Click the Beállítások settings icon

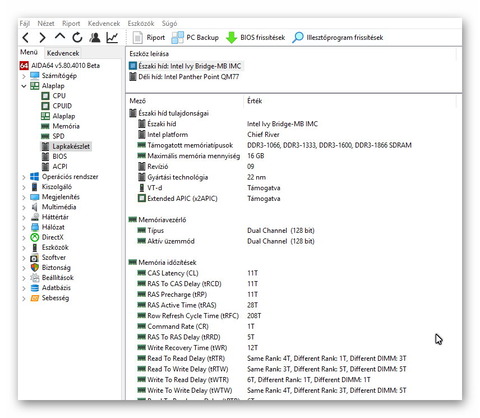point(35,278)
